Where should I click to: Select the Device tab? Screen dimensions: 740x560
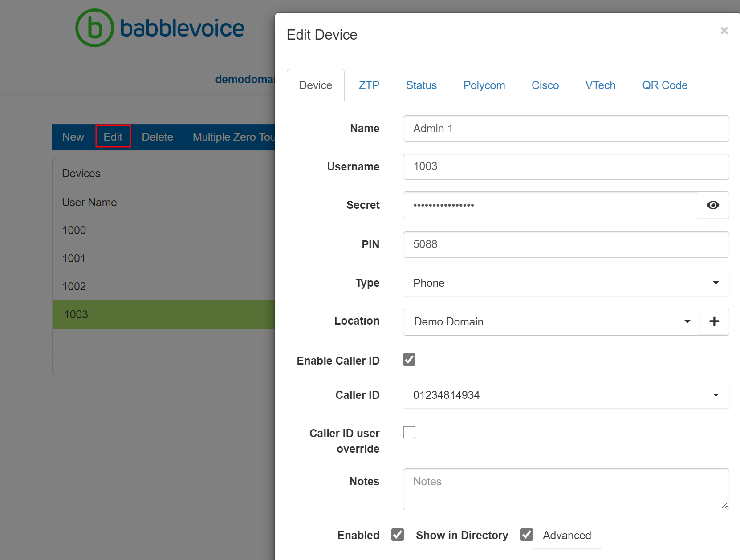click(x=316, y=85)
